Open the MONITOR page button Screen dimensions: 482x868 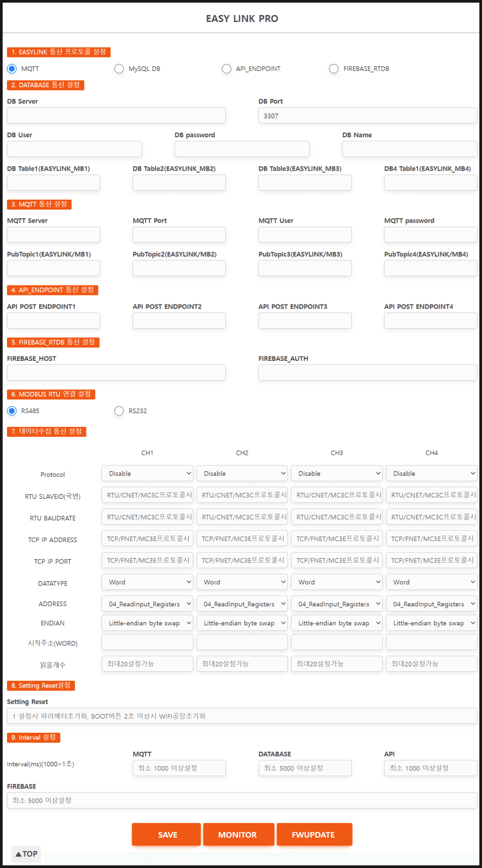tap(239, 835)
